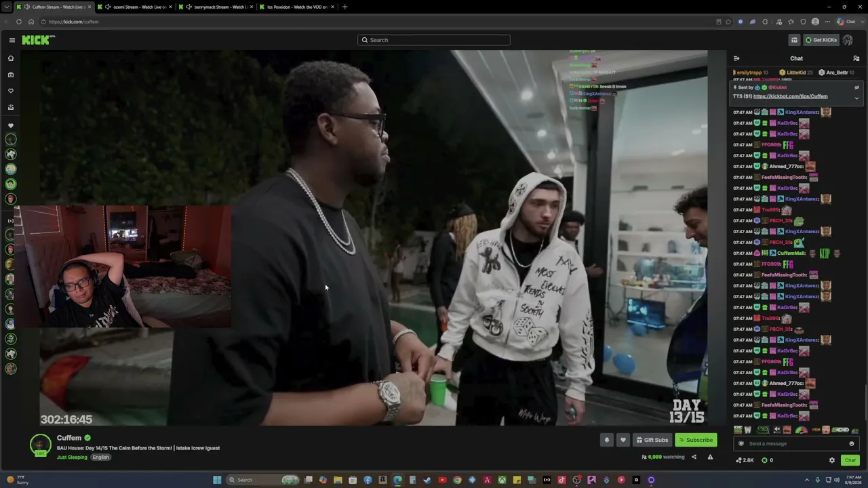Open the emote picker in chat box
868x488 pixels.
pyautogui.click(x=852, y=443)
